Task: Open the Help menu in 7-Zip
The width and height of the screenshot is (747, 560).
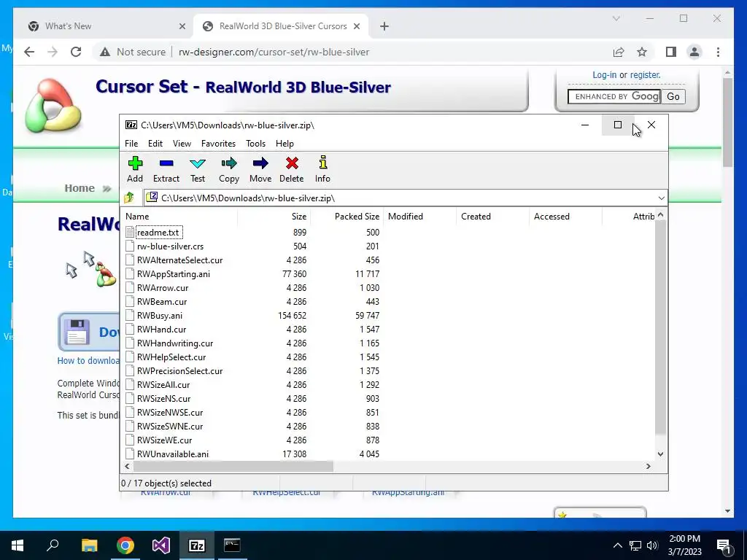Action: tap(285, 144)
